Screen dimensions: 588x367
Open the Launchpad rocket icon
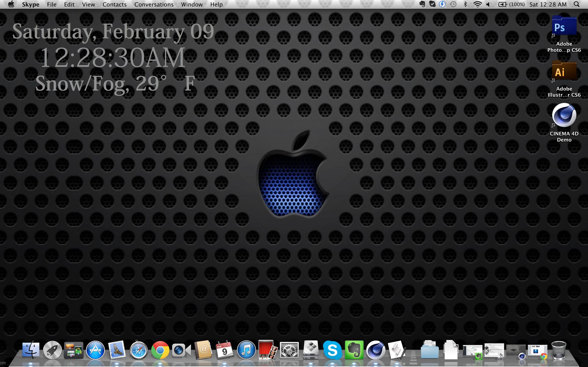pyautogui.click(x=52, y=350)
